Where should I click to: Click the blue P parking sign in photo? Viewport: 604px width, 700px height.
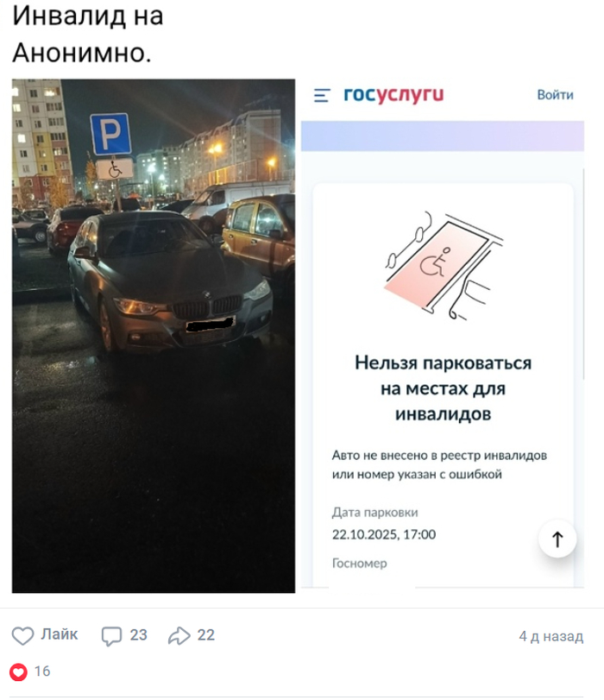click(110, 134)
